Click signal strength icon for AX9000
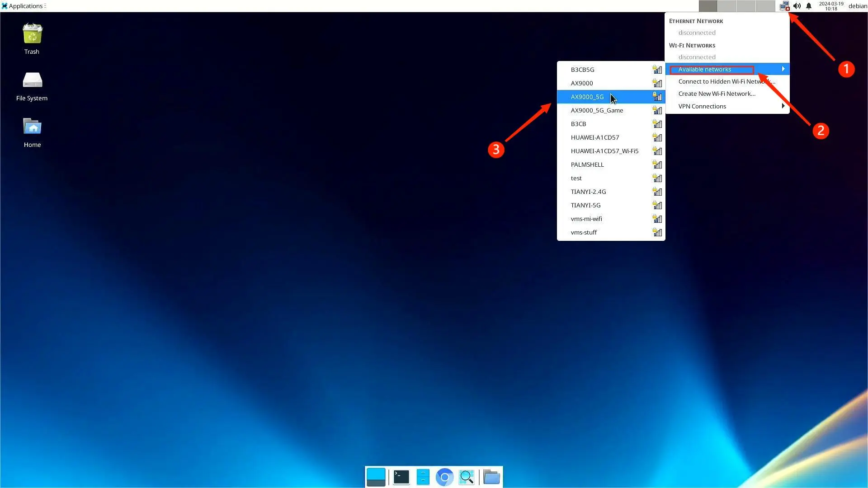 (657, 83)
